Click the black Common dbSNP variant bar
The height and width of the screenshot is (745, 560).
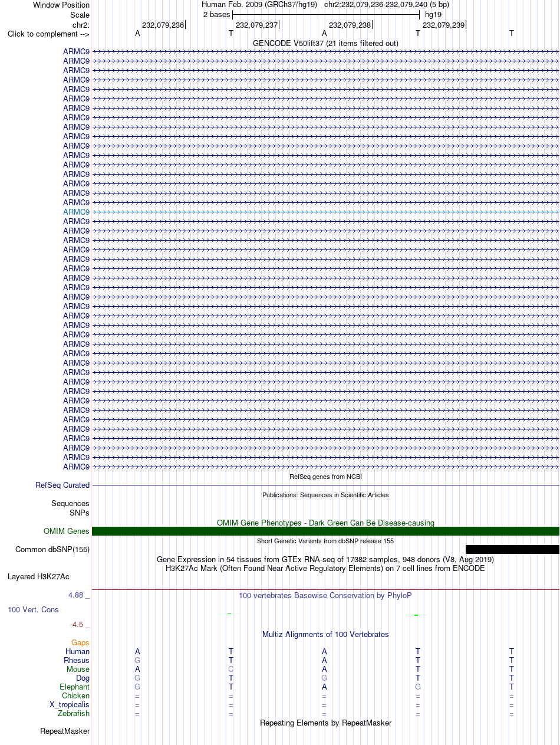coord(512,550)
